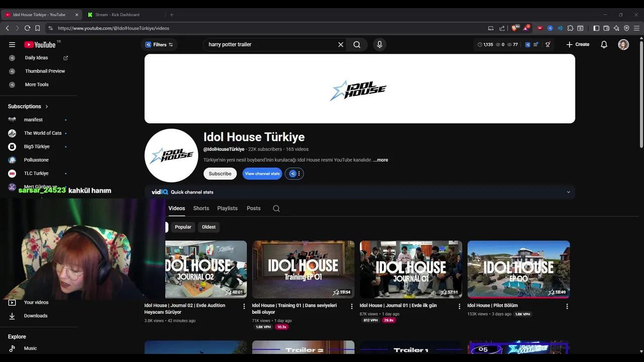Expand the vidIQ Quick channel stats panel
This screenshot has height=362, width=644.
569,192
